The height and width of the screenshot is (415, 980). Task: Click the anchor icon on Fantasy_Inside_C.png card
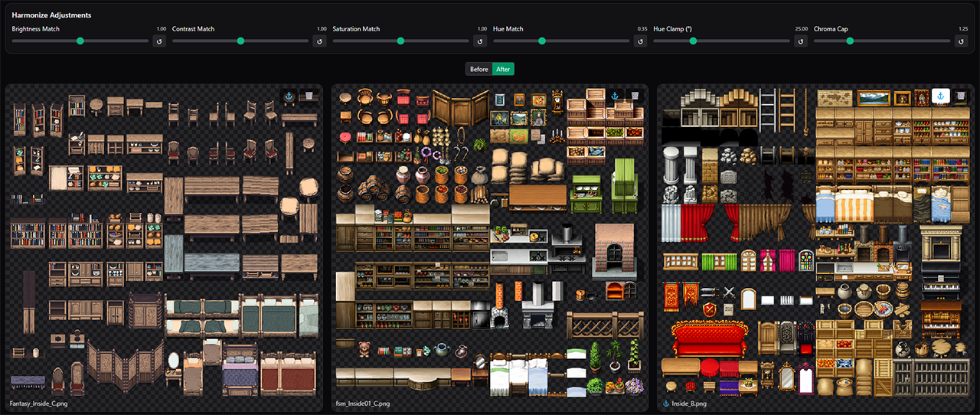coord(289,96)
